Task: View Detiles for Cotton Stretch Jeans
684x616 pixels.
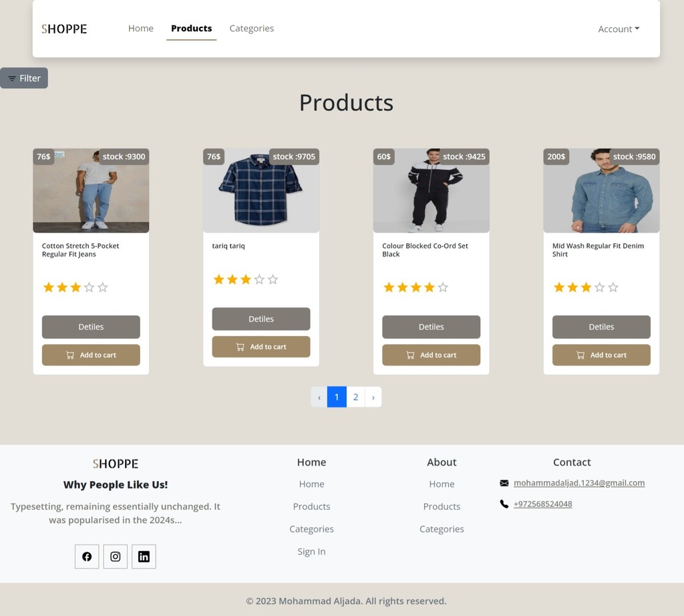Action: pyautogui.click(x=91, y=327)
